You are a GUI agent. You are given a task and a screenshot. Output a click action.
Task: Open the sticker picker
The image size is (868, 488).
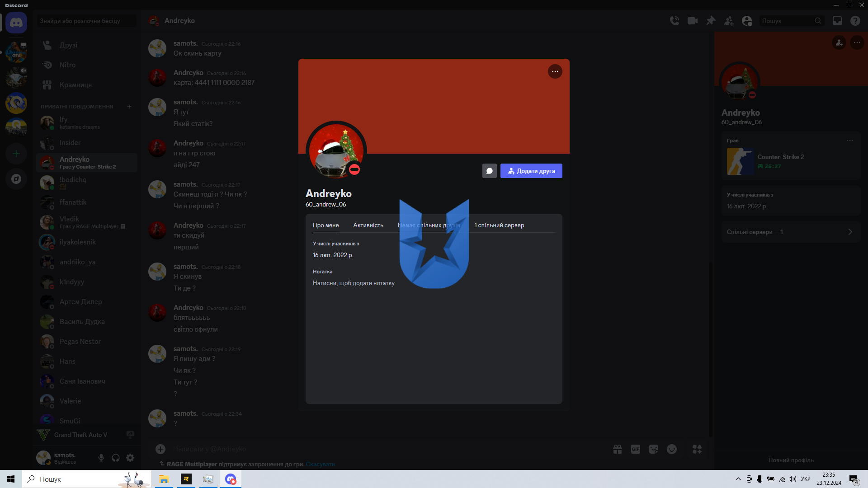click(654, 449)
